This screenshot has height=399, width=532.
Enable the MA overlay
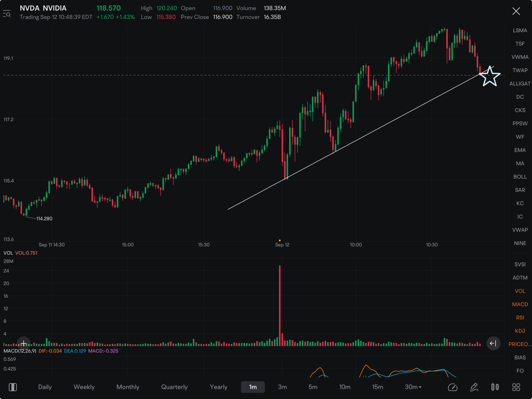click(520, 163)
